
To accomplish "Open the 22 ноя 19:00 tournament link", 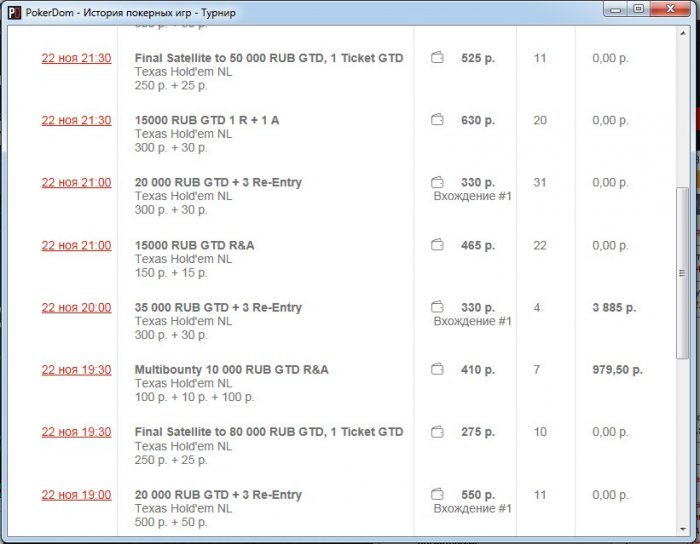I will click(76, 494).
